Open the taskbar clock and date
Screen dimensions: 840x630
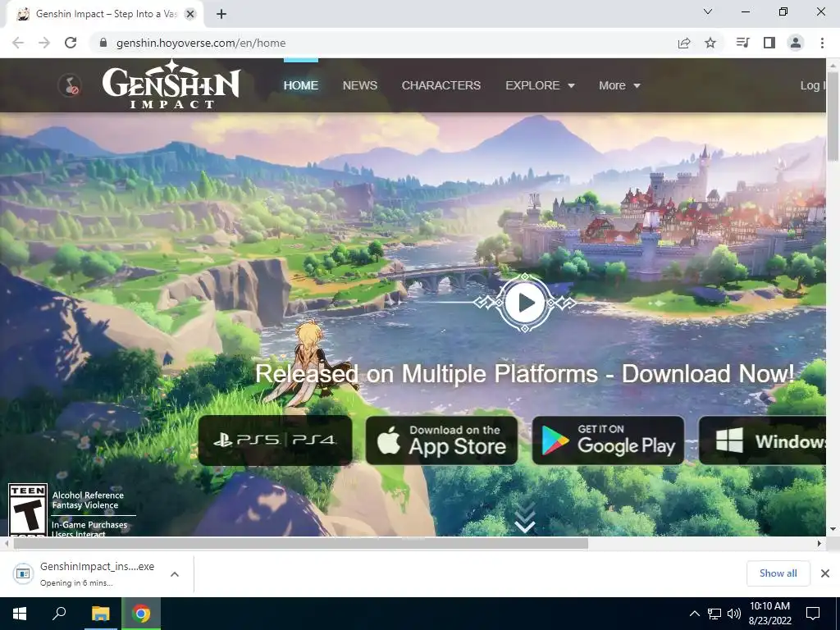[769, 614]
